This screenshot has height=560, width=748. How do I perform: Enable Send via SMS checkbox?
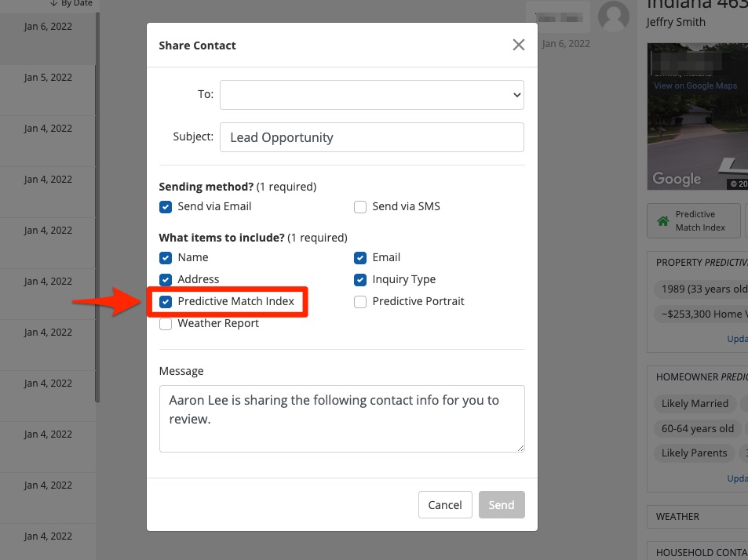[x=360, y=207]
